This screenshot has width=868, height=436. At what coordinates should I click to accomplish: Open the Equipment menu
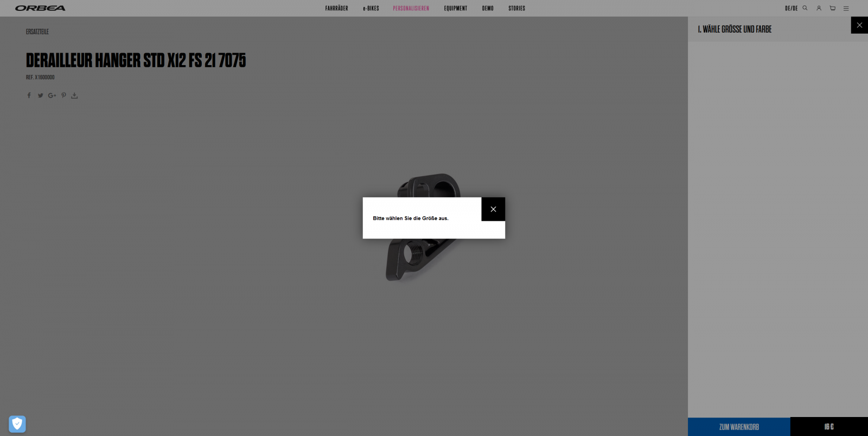pos(455,8)
